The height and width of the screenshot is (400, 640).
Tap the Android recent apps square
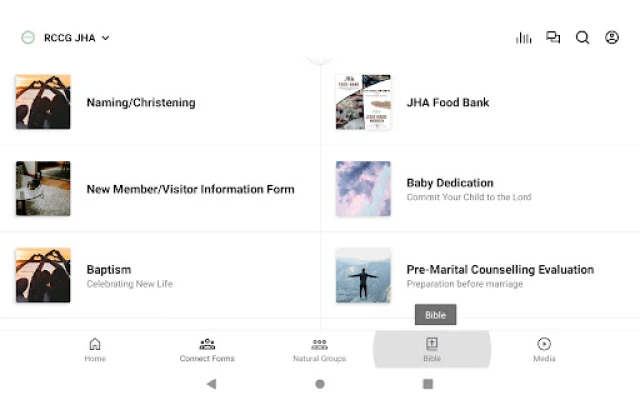click(428, 384)
